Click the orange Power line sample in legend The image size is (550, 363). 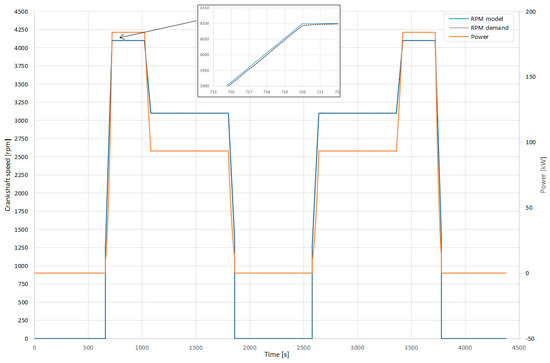[458, 36]
